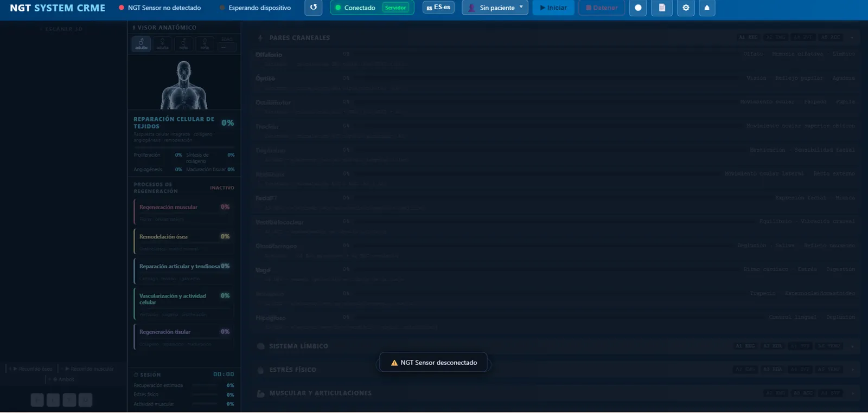Toggle the Recorrido óseo option
868x413 pixels.
coord(33,369)
